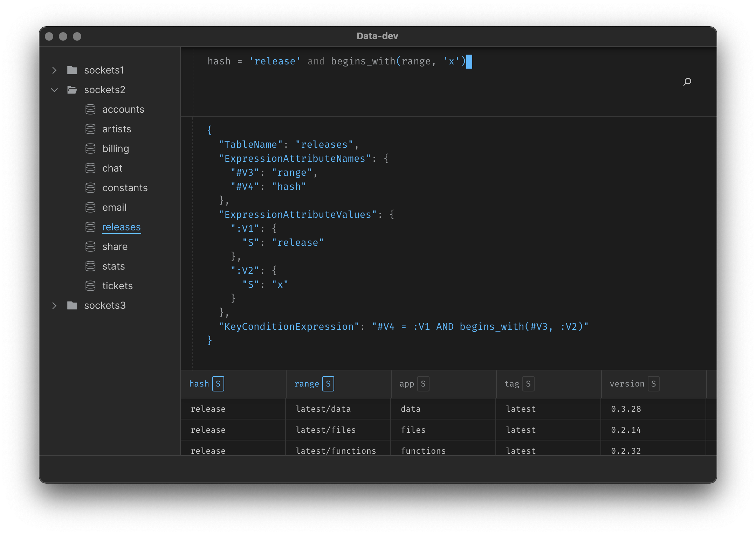The image size is (756, 535).
Task: Expand the sockets3 folder chevron
Action: point(54,306)
